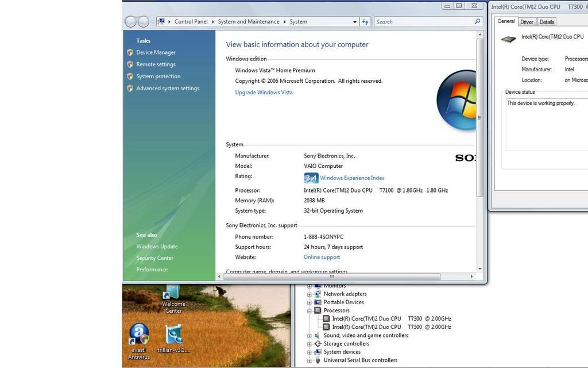Open Performance under See also
This screenshot has width=588, height=368.
(152, 270)
